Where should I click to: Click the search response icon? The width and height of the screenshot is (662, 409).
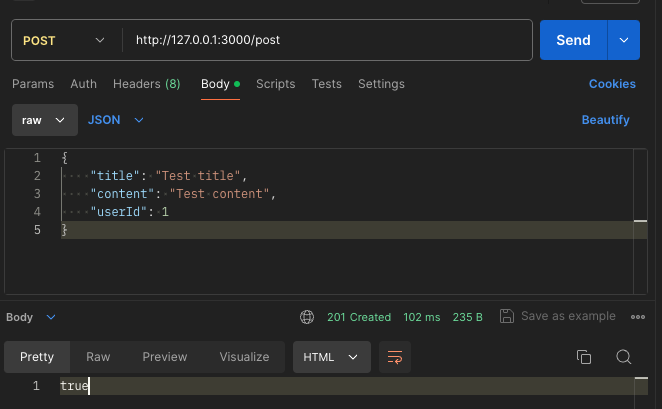pyautogui.click(x=624, y=357)
